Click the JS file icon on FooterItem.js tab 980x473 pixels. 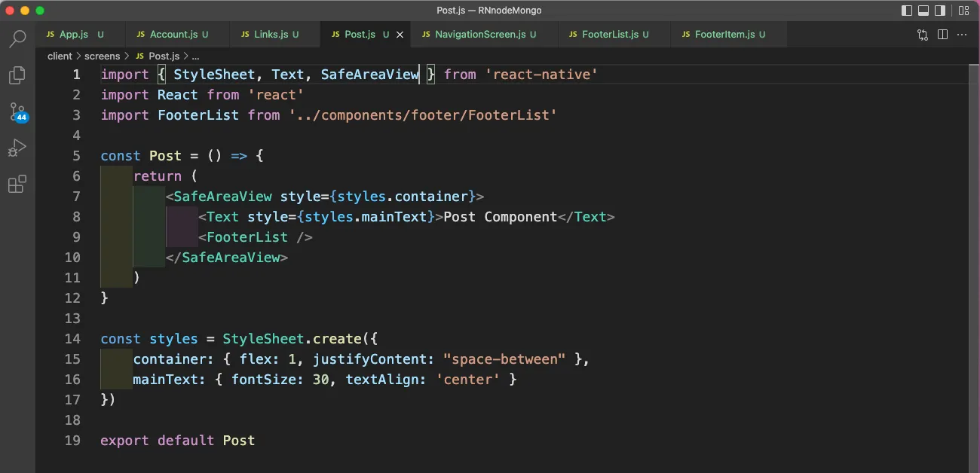point(686,35)
